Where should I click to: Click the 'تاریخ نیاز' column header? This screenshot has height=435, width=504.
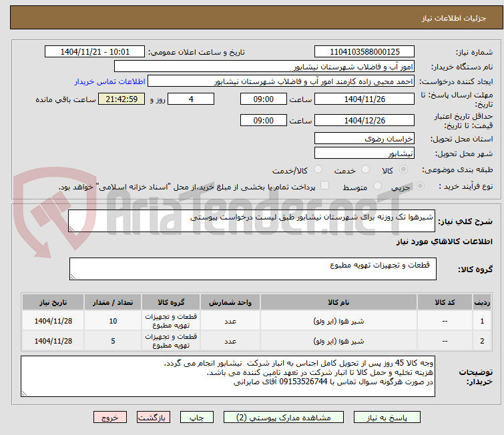tap(53, 302)
